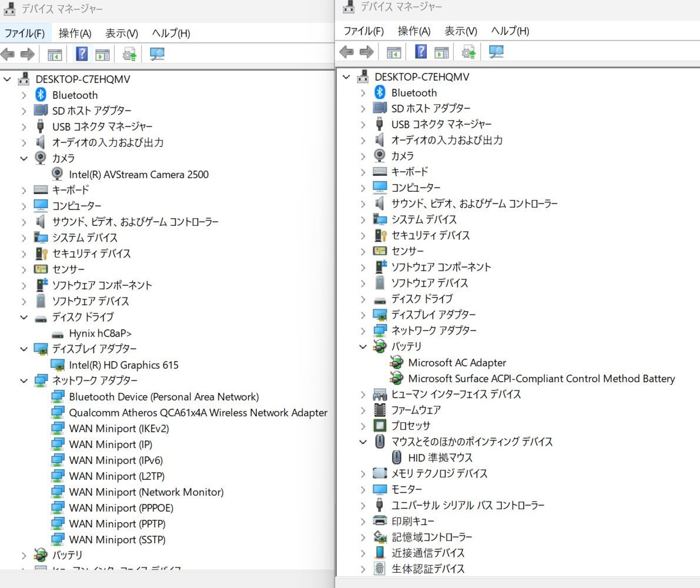Open 操作(A) menu in left window

point(75,34)
